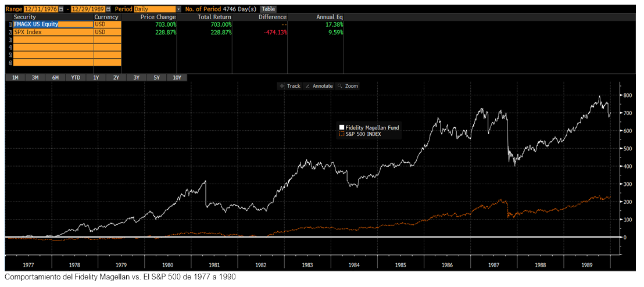Select the 1Y range tab
The height and width of the screenshot is (287, 644).
tap(96, 77)
